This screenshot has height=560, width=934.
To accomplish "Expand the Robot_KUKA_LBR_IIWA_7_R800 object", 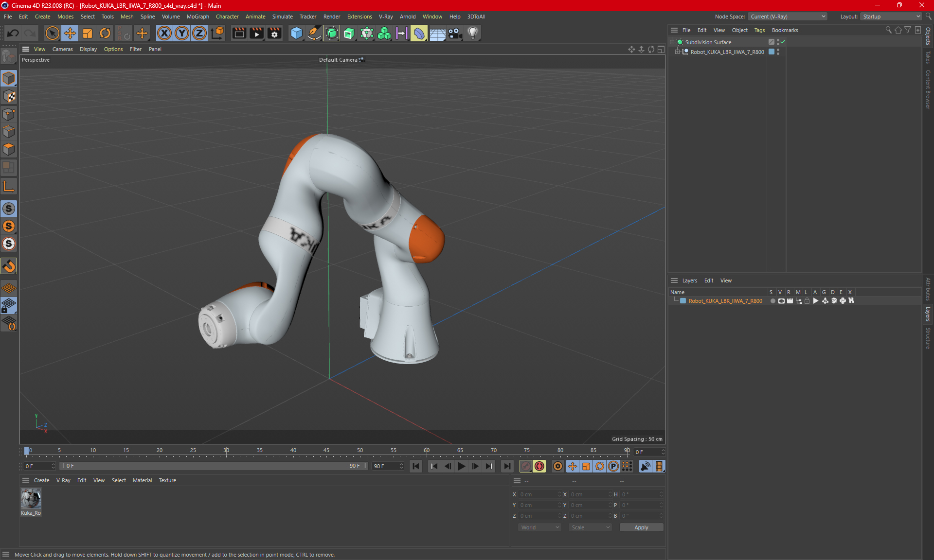I will point(677,52).
